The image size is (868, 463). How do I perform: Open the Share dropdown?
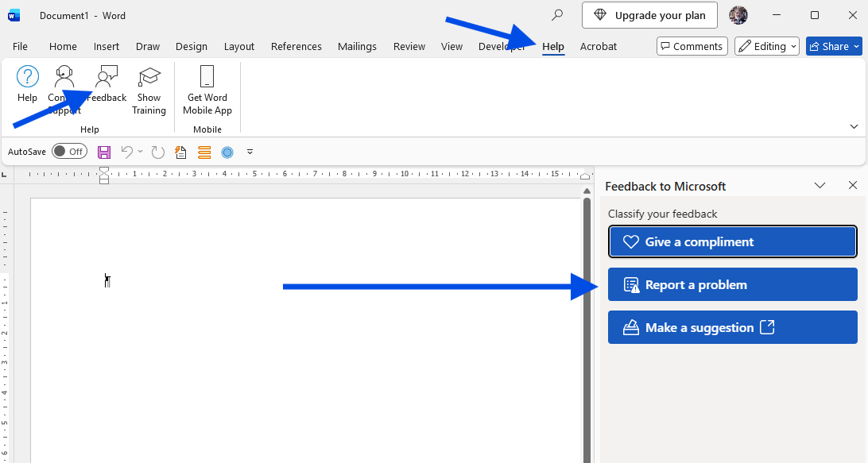point(856,47)
